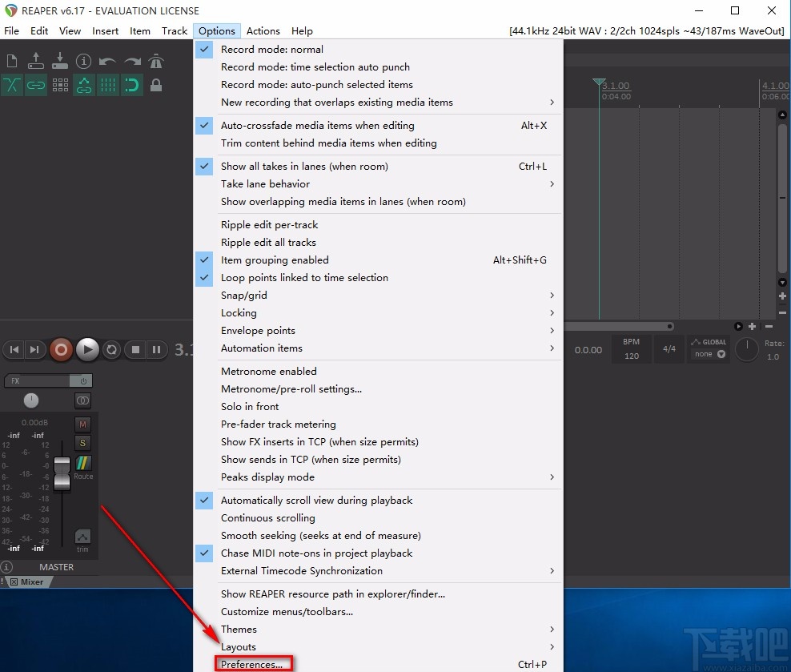Open Preferences... menu item
The image size is (791, 672).
(x=379, y=665)
